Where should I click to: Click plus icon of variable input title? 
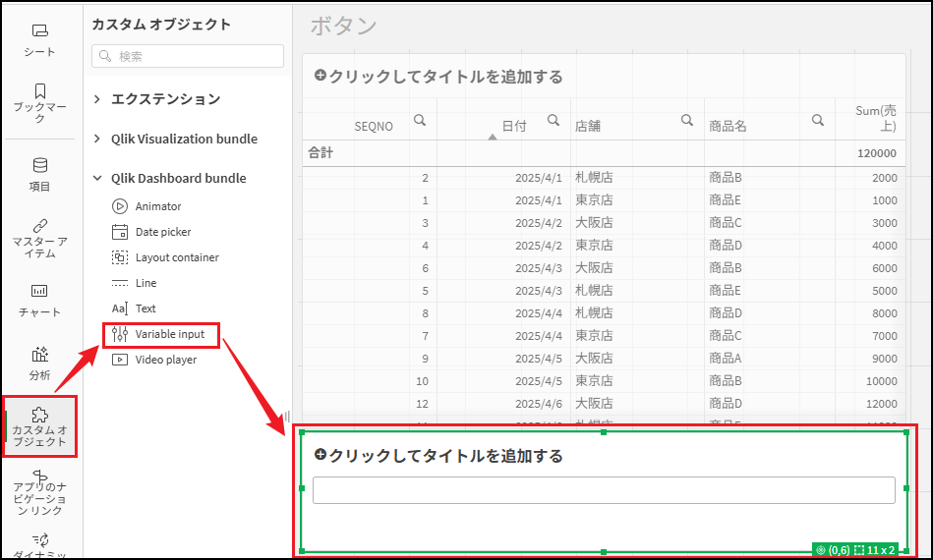tap(321, 455)
